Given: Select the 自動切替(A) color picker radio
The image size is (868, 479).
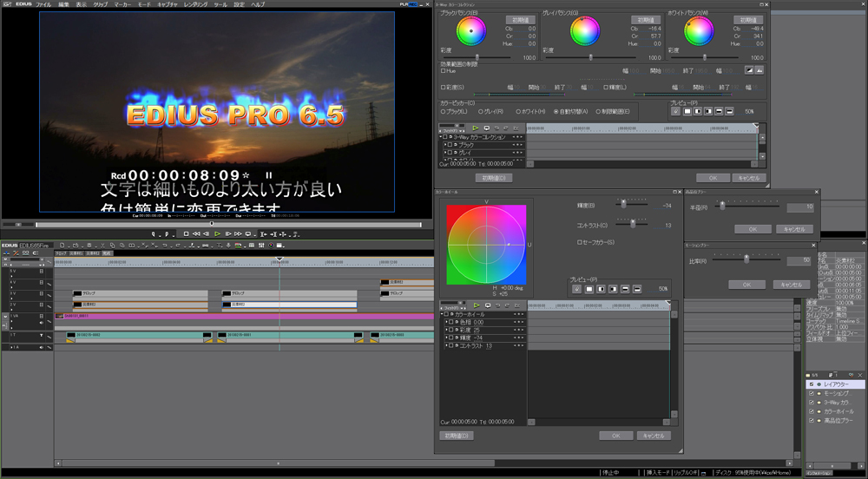Looking at the screenshot, I should (x=556, y=112).
